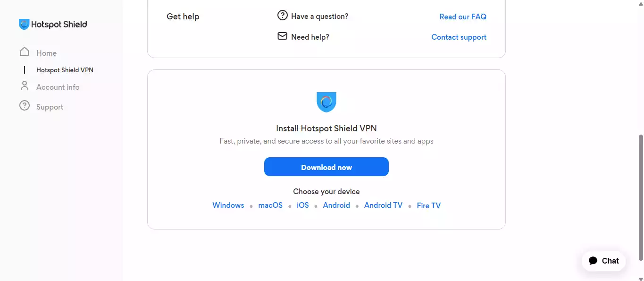The height and width of the screenshot is (281, 644).
Task: Click the Download now button
Action: [x=326, y=167]
